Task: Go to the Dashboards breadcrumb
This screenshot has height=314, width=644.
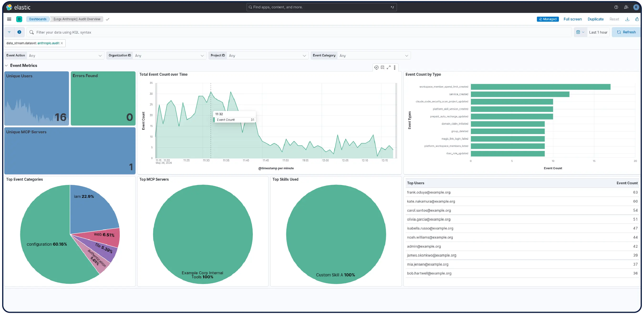Action: [38, 19]
